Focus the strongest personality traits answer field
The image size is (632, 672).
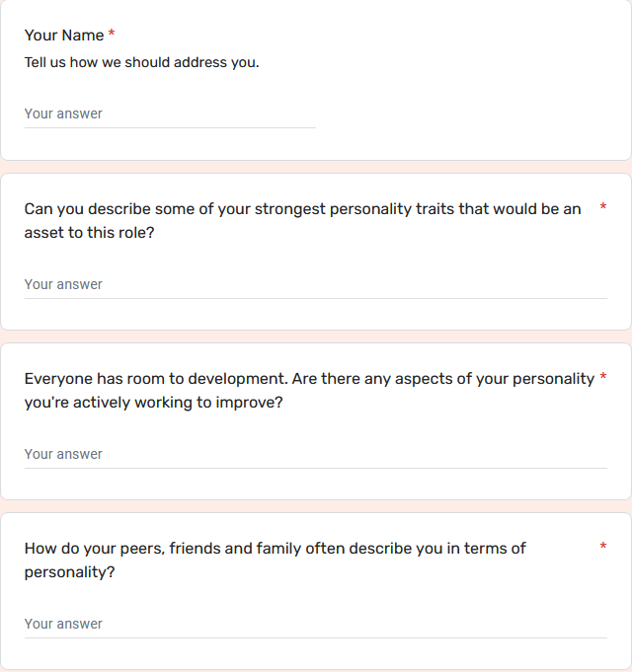316,284
